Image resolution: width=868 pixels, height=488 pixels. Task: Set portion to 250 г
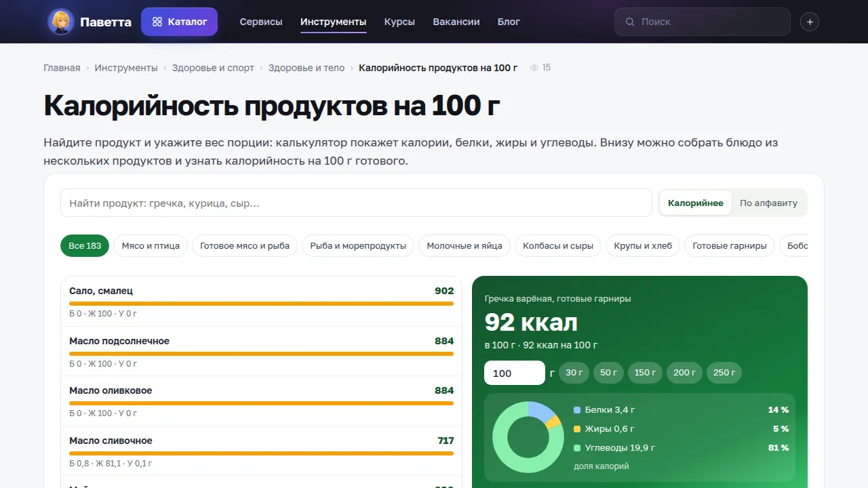point(724,372)
